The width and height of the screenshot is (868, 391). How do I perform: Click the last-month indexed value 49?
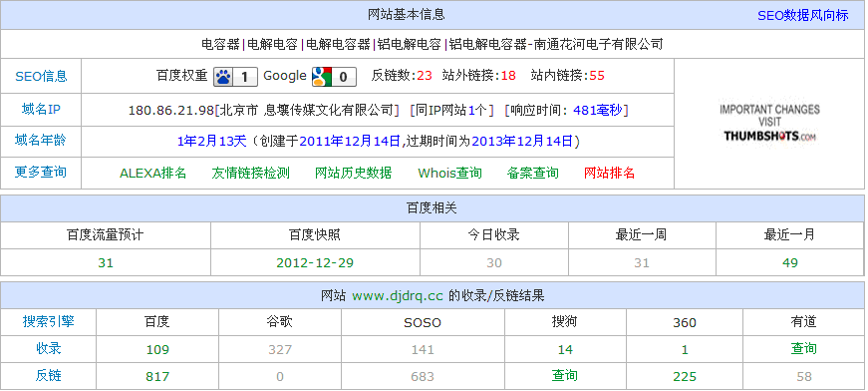tap(790, 262)
